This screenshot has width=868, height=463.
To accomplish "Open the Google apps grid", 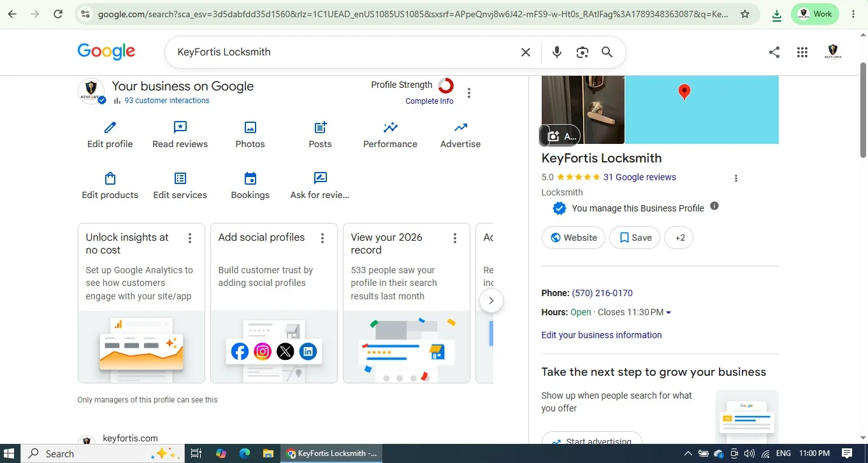I will (802, 52).
